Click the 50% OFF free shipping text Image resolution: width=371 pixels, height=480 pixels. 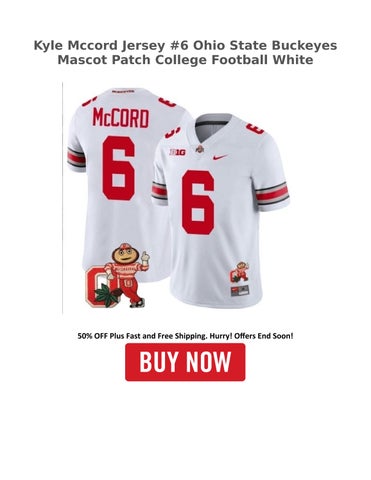(x=185, y=336)
